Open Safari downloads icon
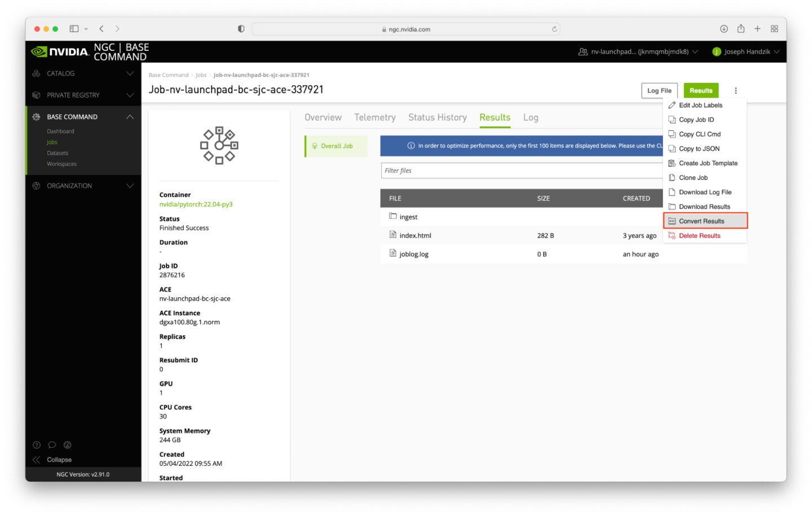The height and width of the screenshot is (515, 812). click(723, 29)
